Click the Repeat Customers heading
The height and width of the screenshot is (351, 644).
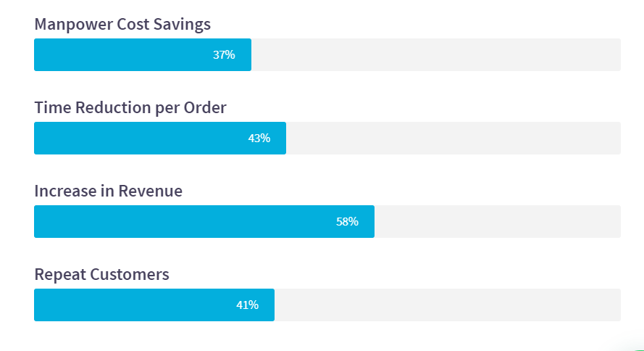click(101, 274)
